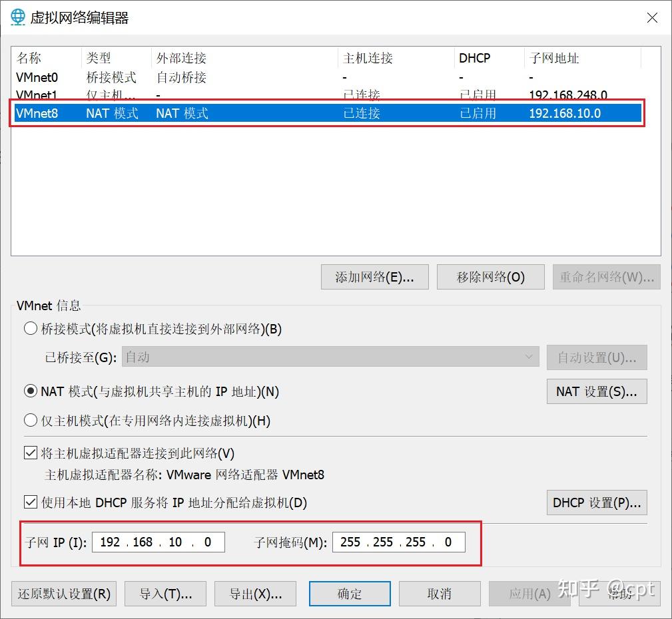672x619 pixels.
Task: Click the 移除网络(O) button
Action: pyautogui.click(x=491, y=277)
